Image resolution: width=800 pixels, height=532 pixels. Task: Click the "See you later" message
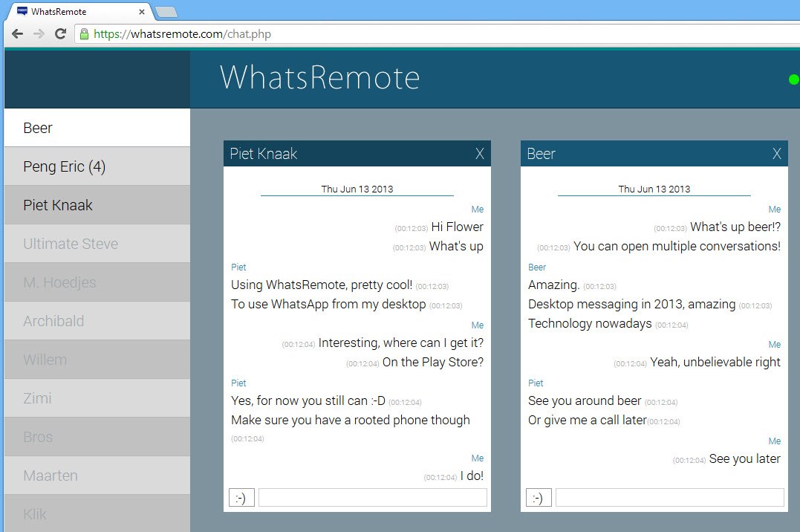(745, 458)
